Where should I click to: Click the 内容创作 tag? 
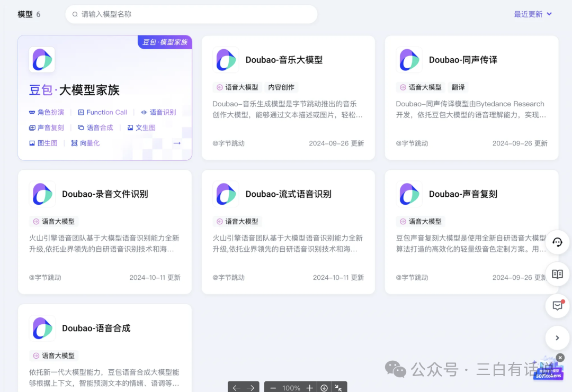(x=281, y=87)
